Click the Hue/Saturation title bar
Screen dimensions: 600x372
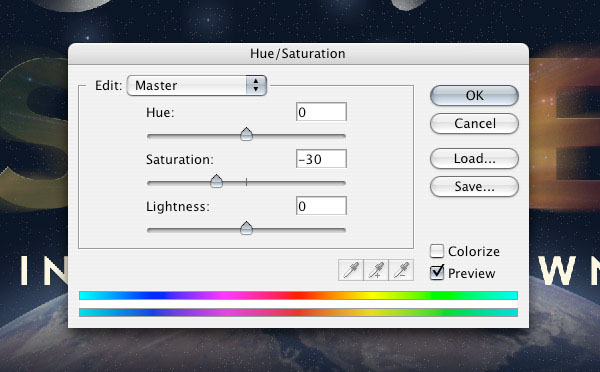(x=298, y=54)
